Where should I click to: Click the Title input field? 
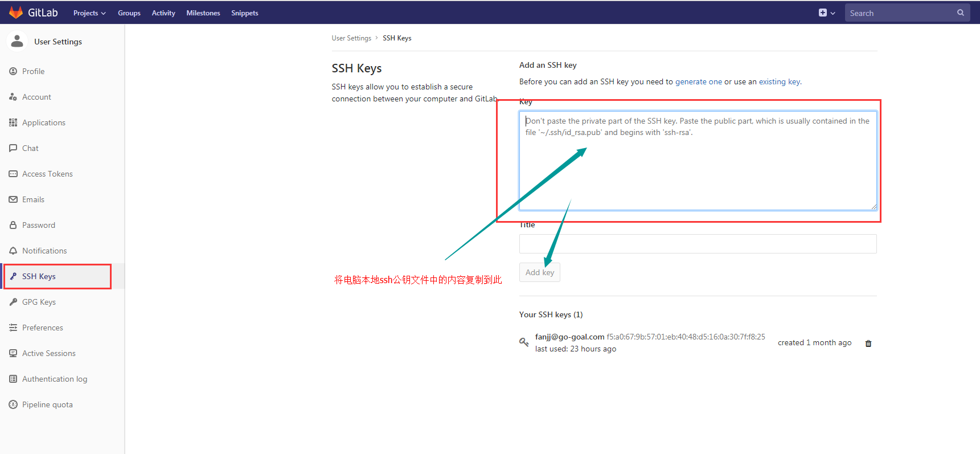(x=698, y=244)
